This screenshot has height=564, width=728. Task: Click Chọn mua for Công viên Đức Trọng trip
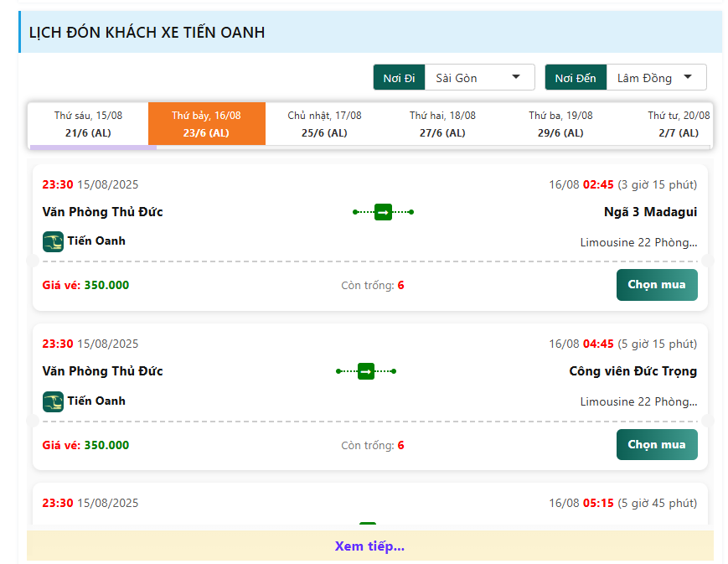[657, 445]
